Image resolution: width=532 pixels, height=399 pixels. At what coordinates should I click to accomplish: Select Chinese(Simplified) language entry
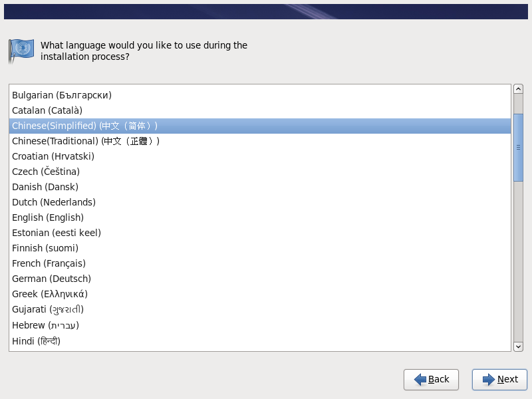click(85, 126)
